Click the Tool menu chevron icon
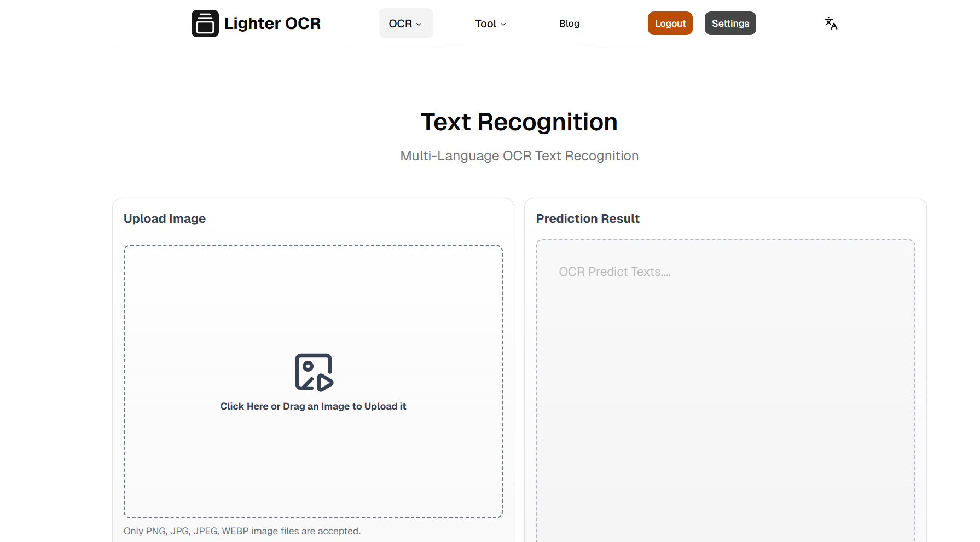 pos(503,24)
